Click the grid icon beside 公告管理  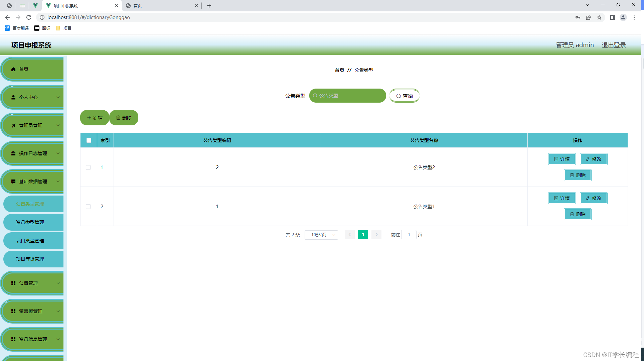[x=13, y=283]
